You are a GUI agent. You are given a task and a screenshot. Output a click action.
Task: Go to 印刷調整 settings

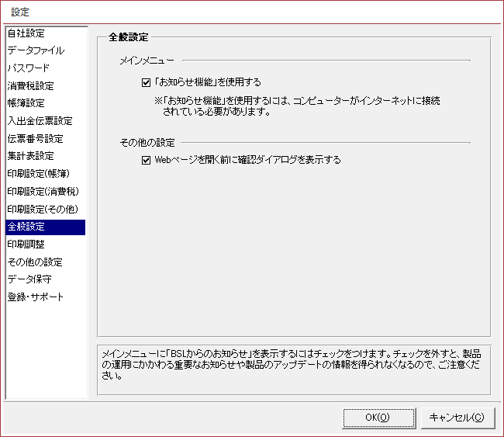pos(26,245)
